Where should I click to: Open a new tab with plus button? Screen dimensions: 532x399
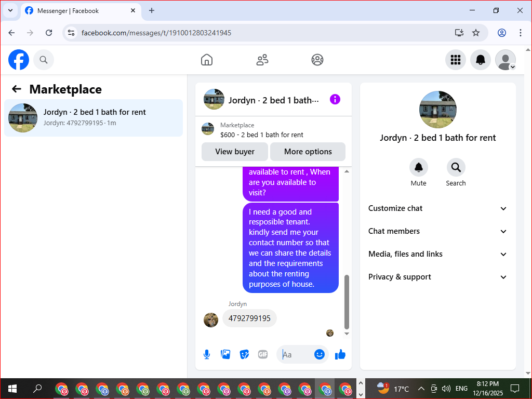pyautogui.click(x=152, y=10)
